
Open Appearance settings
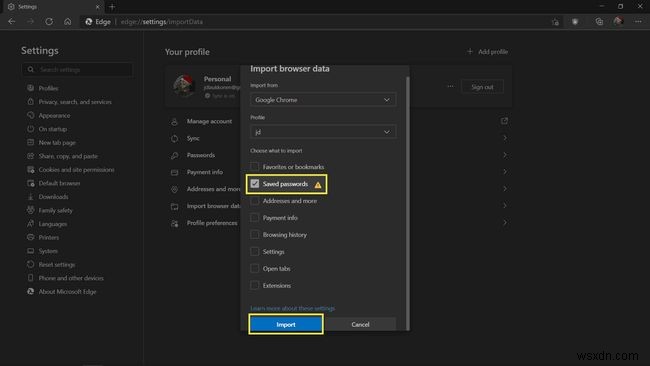click(54, 115)
